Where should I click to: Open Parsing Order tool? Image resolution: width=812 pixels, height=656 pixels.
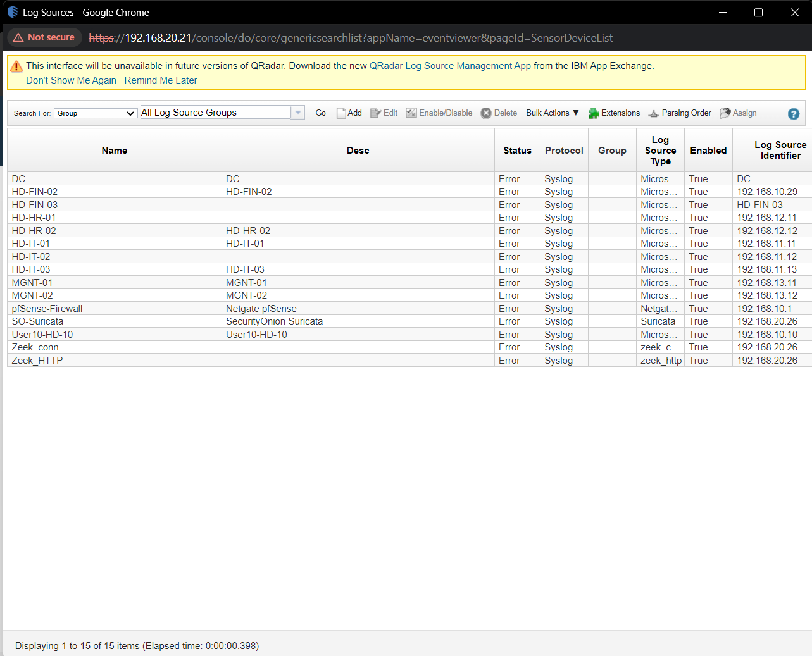pos(654,113)
